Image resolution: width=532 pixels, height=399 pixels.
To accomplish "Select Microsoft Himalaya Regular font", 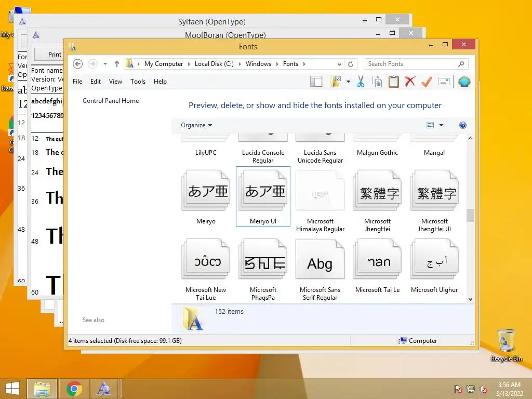I will click(320, 201).
